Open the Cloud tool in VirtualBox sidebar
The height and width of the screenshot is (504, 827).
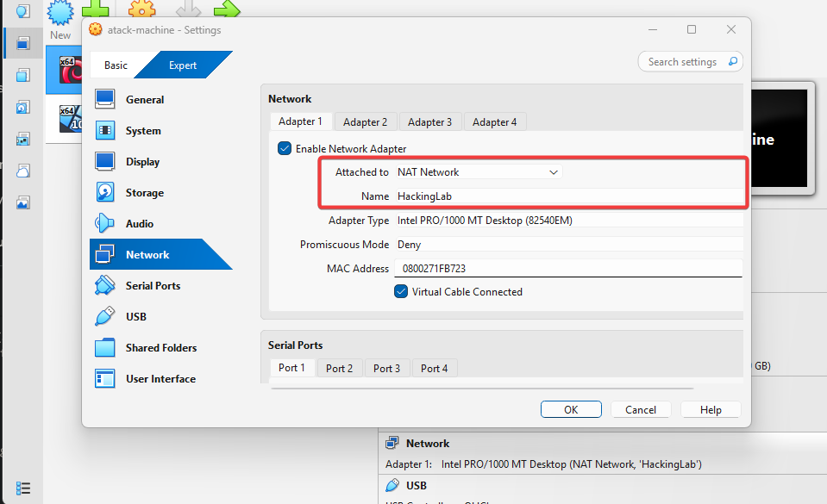coord(22,171)
